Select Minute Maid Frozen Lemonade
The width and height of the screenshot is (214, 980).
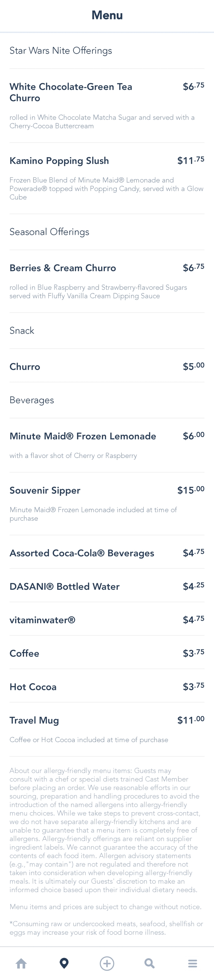[83, 436]
